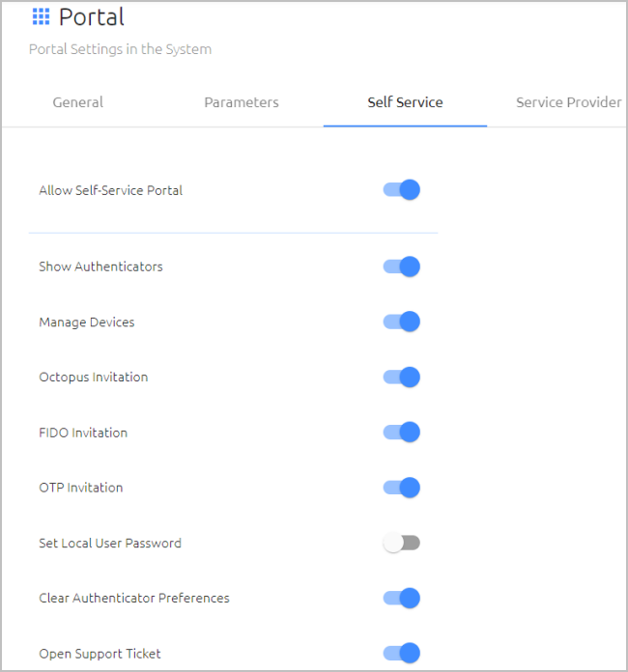Click the Portal Settings in the System subtitle
628x672 pixels.
(x=120, y=49)
